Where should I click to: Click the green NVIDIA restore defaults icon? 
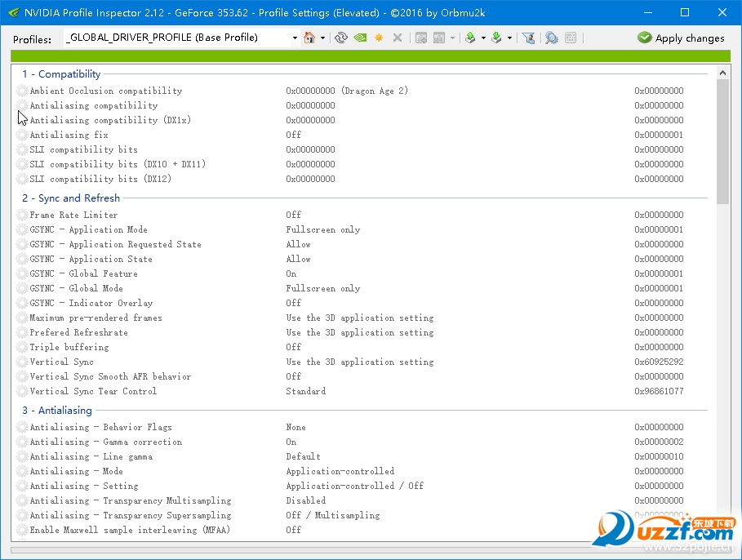point(360,38)
